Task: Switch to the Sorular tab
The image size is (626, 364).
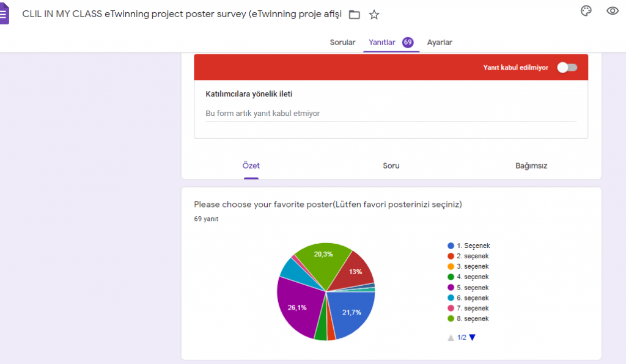Action: tap(342, 42)
